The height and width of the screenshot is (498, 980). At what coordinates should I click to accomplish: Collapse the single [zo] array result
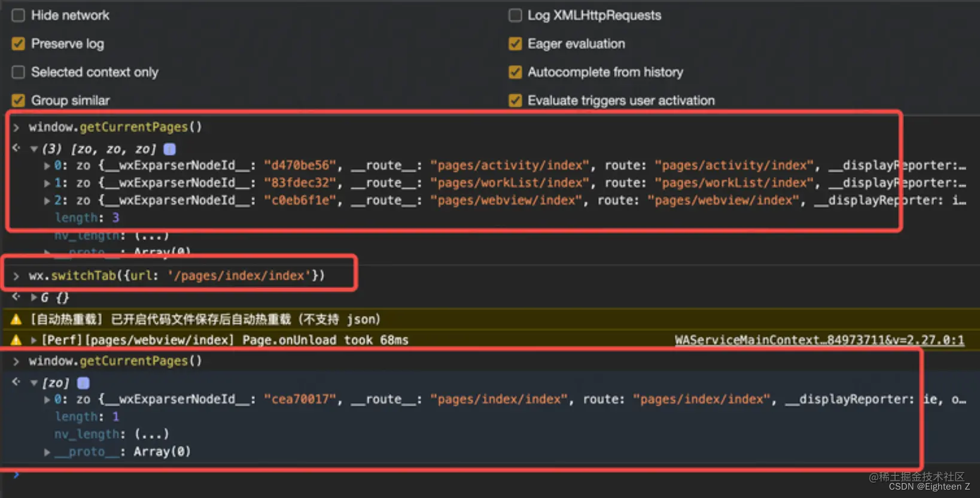(x=34, y=383)
